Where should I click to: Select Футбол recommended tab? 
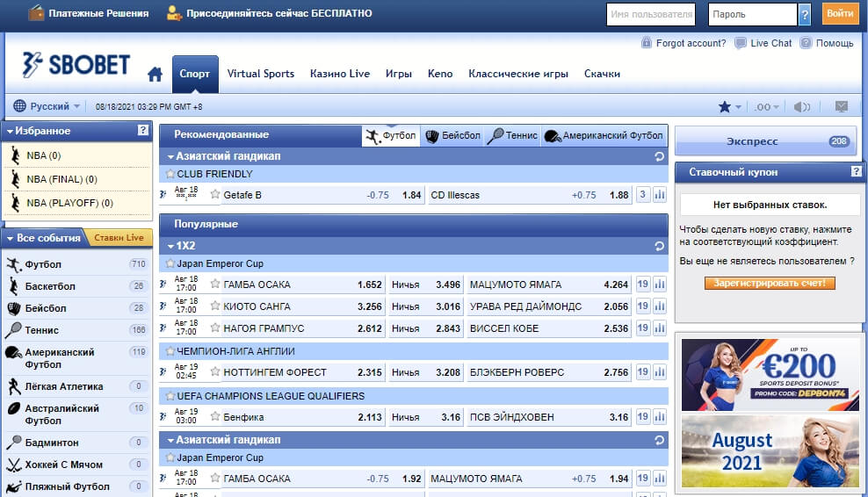[391, 135]
